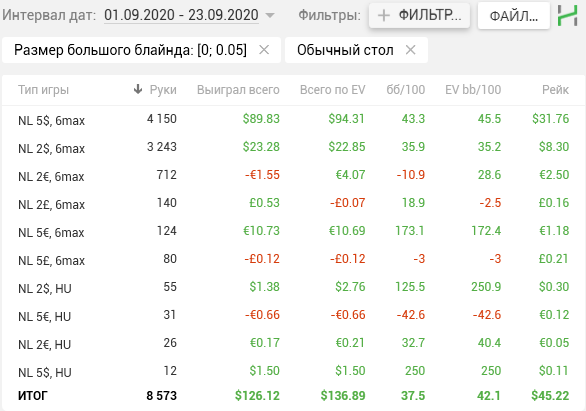
Task: Sort by the Всего по EV column
Action: (x=332, y=90)
